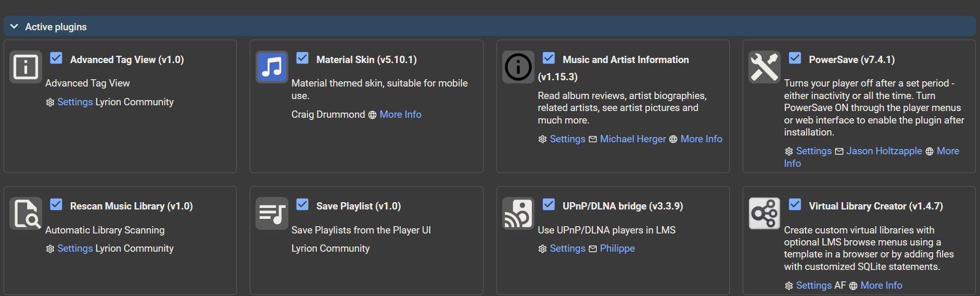Click the Virtual Library Creator icon
980x296 pixels.
click(x=765, y=214)
